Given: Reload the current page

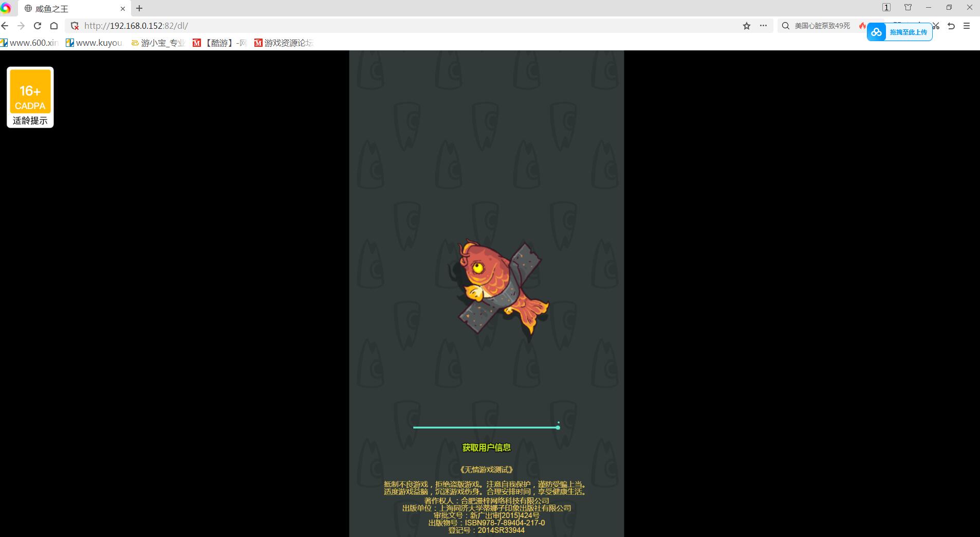Looking at the screenshot, I should click(38, 26).
